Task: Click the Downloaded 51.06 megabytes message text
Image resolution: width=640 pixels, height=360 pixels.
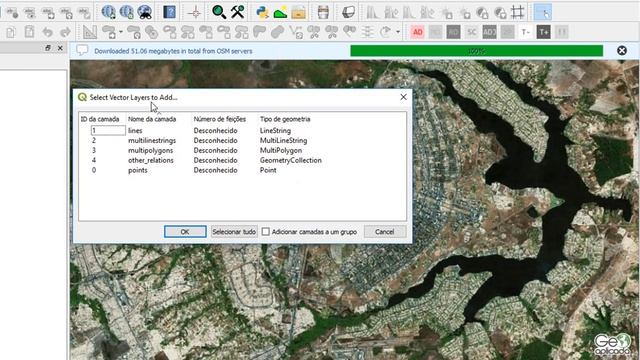Action: click(x=173, y=51)
